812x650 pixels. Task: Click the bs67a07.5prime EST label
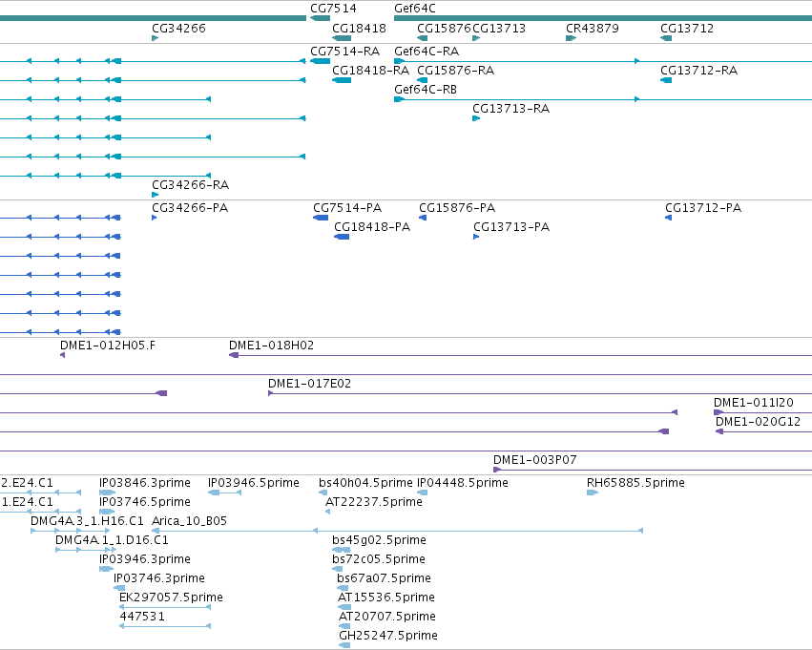point(384,578)
